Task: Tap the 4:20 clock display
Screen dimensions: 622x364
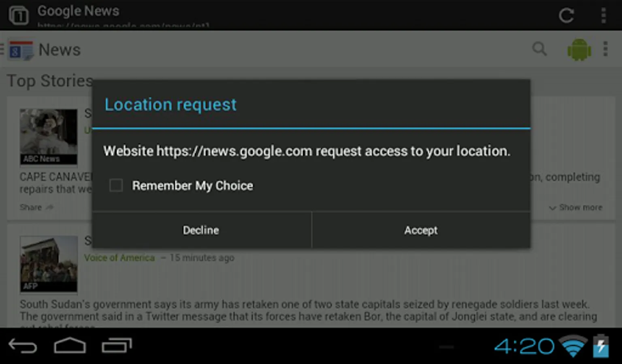Action: [x=524, y=346]
